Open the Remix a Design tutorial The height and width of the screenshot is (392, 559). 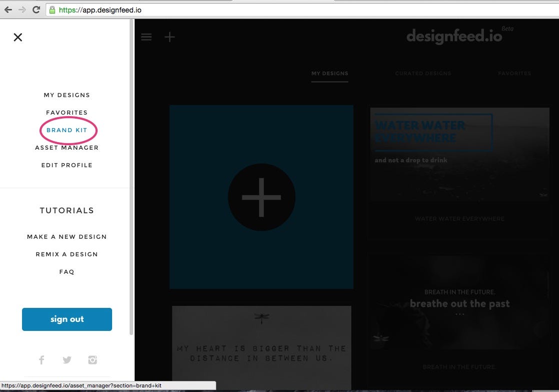pos(67,254)
